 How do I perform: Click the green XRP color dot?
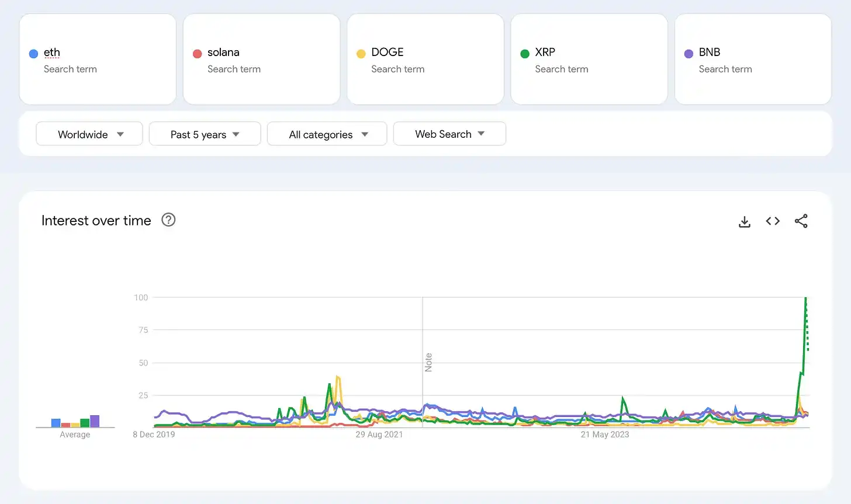click(x=525, y=54)
